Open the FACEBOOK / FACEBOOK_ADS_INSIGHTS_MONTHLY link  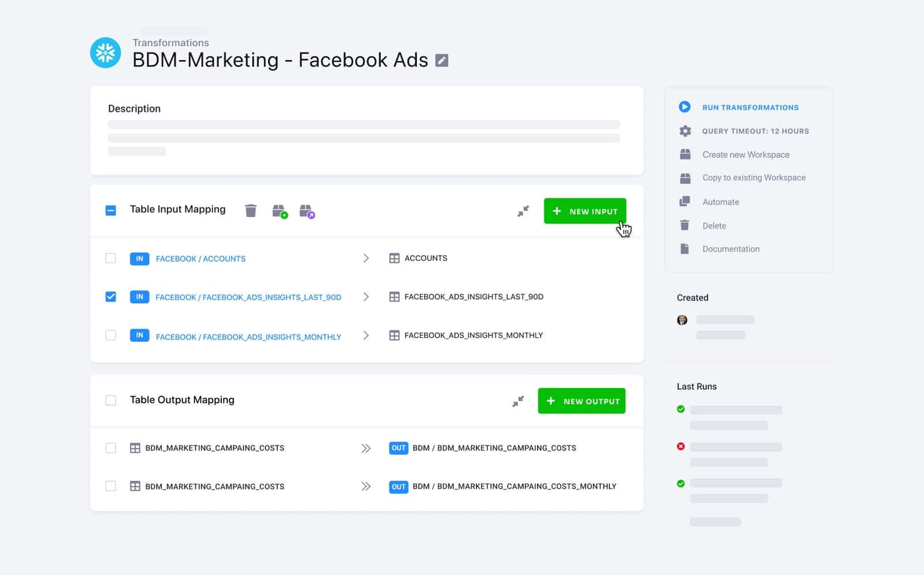(x=248, y=337)
